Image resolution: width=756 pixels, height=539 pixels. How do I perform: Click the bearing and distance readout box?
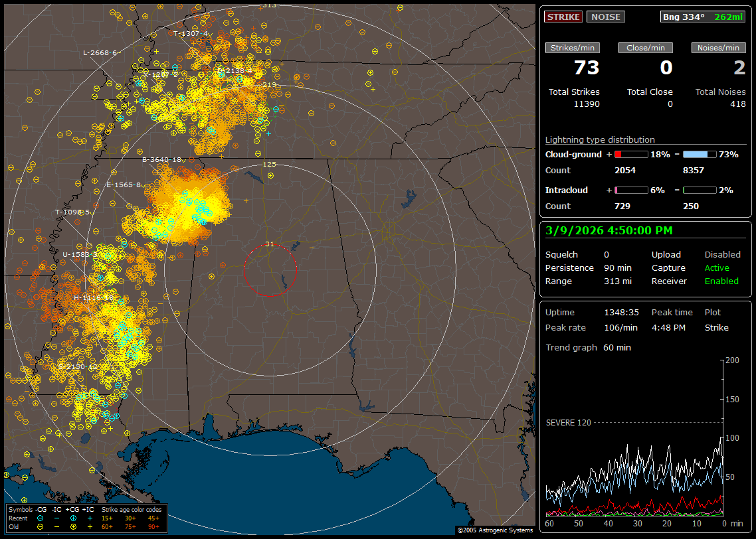(x=703, y=17)
